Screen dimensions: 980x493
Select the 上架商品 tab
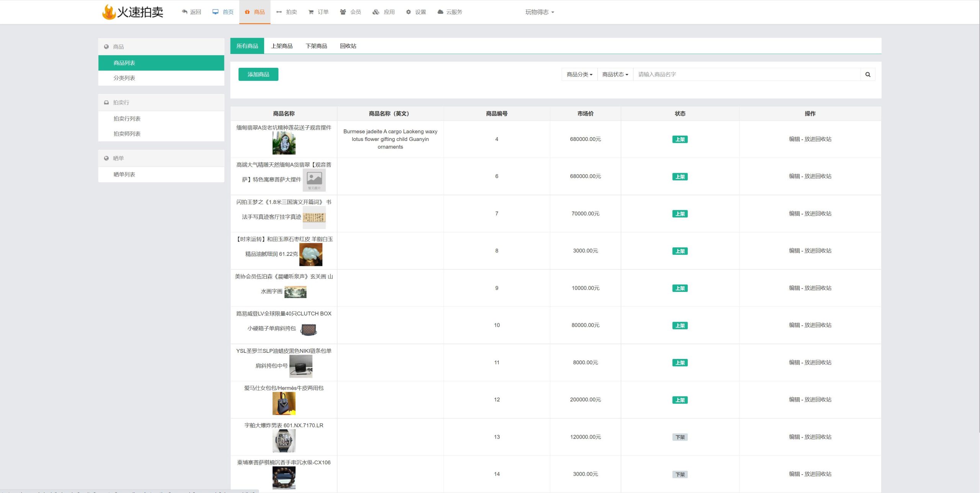[282, 45]
